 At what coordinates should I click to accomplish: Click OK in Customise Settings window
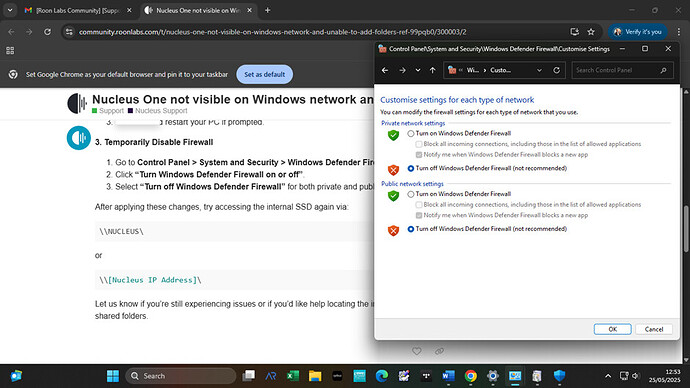(x=613, y=329)
